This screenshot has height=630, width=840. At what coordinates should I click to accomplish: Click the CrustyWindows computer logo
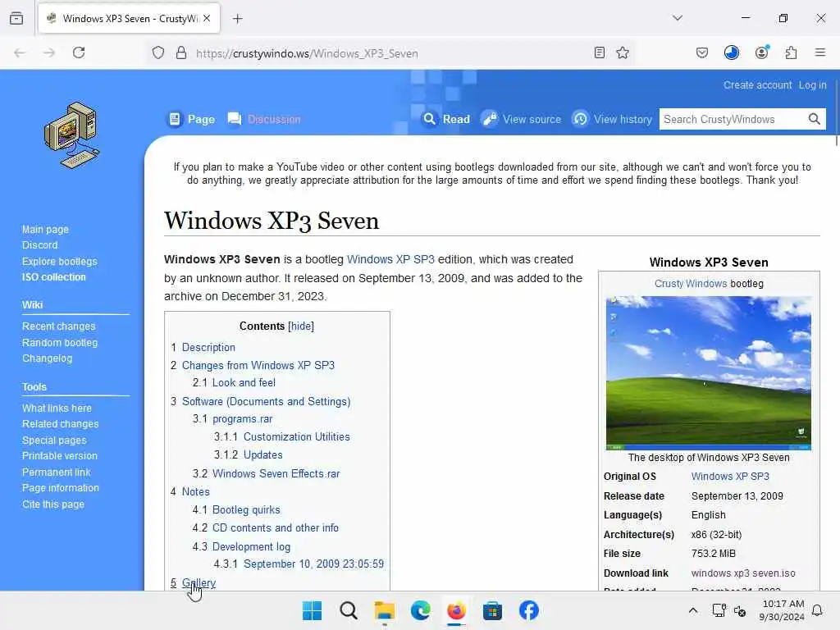(72, 135)
